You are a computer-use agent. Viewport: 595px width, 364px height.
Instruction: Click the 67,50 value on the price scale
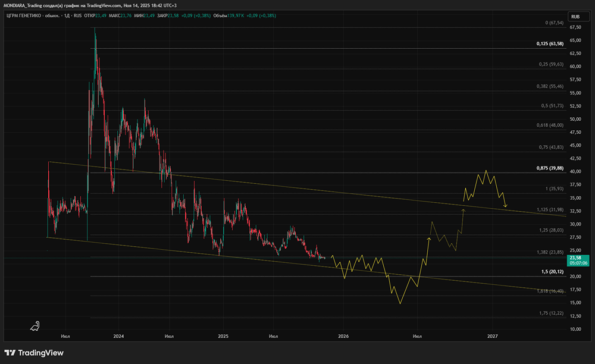click(575, 27)
